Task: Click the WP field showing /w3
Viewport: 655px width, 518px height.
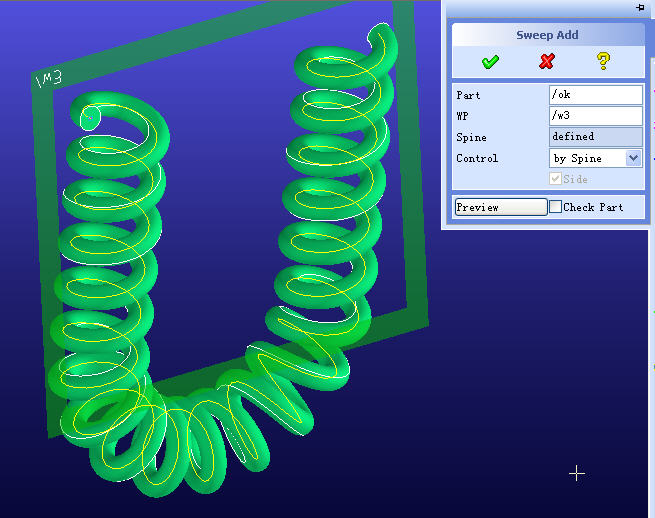Action: (x=596, y=116)
